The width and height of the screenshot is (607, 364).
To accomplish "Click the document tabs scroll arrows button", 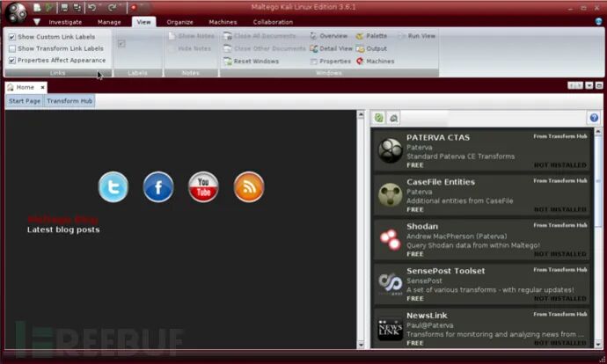I will click(575, 85).
